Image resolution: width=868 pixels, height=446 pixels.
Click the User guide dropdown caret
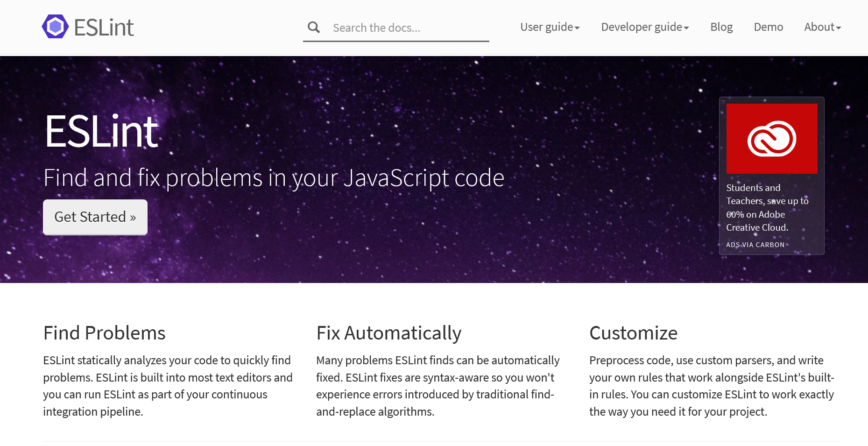coord(577,29)
